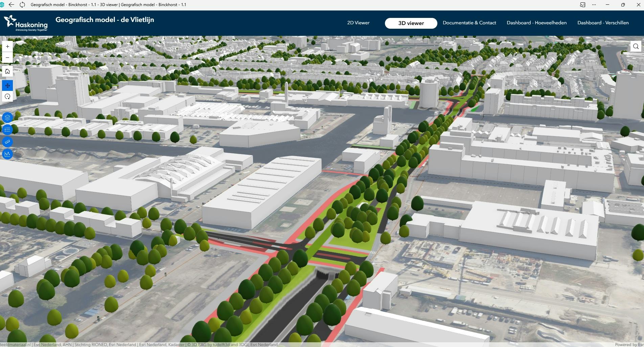The height and width of the screenshot is (347, 644).
Task: Reload the page with the refresh icon
Action: pos(22,5)
